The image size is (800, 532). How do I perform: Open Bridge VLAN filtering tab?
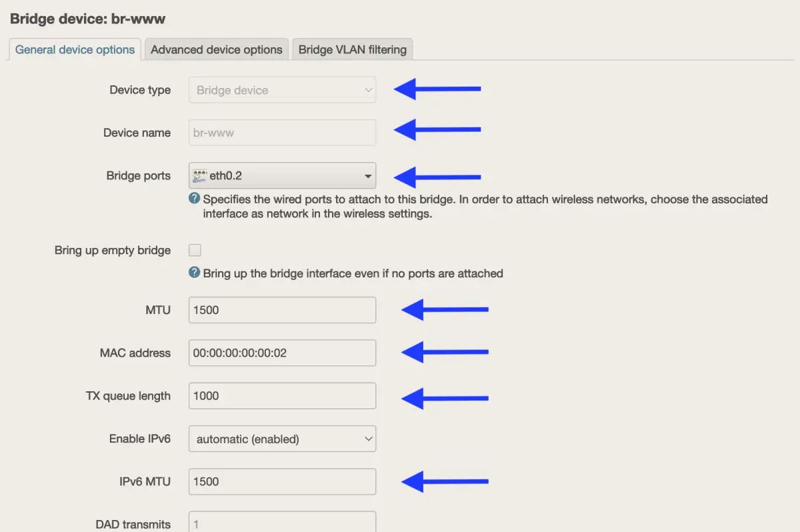point(352,49)
